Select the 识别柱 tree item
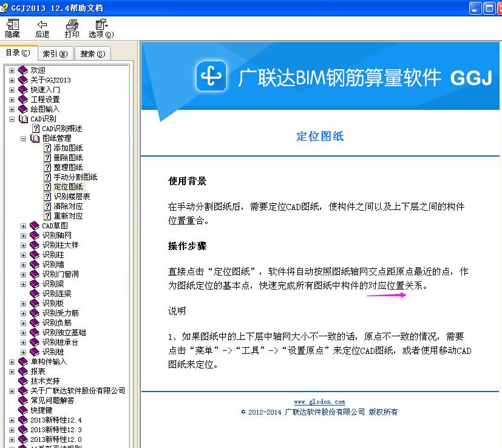Viewport: 502px width, 448px height. [x=53, y=254]
